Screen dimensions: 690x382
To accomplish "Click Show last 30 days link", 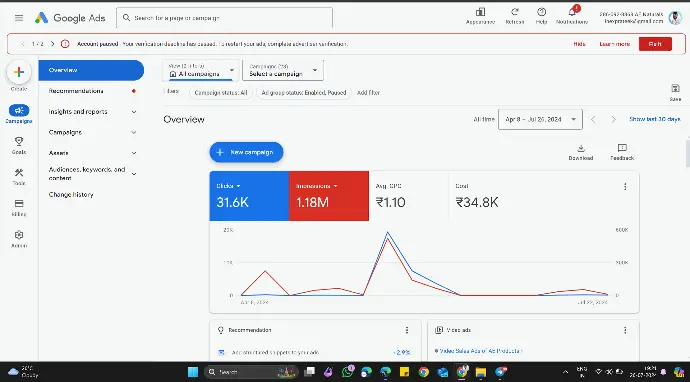I will coord(655,119).
